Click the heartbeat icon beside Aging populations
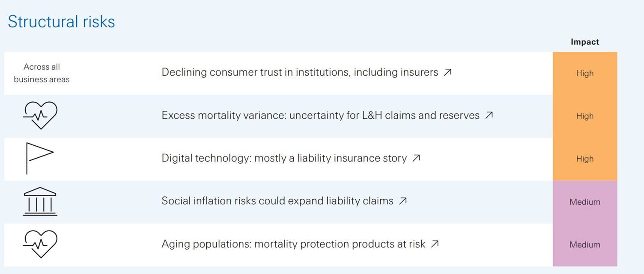 (x=40, y=244)
